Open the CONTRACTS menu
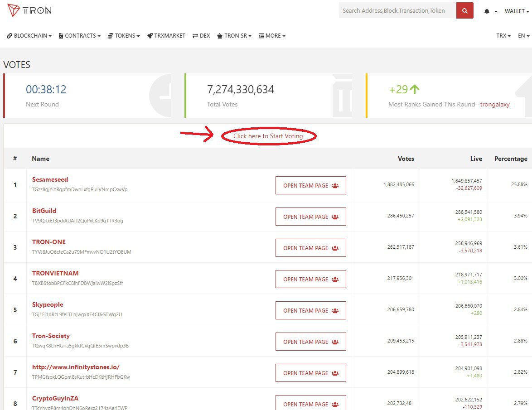Image resolution: width=532 pixels, height=410 pixels. pyautogui.click(x=80, y=36)
